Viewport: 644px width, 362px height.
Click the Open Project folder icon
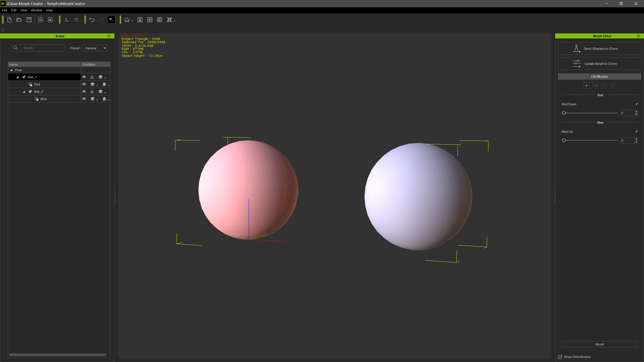tap(19, 20)
